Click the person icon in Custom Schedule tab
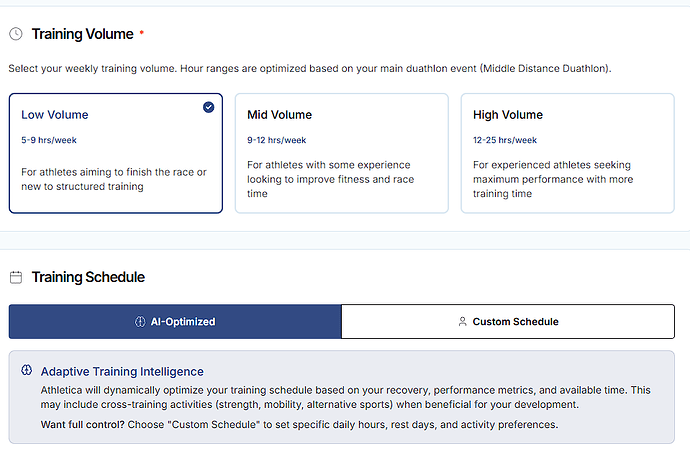This screenshot has height=459, width=690. tap(462, 322)
